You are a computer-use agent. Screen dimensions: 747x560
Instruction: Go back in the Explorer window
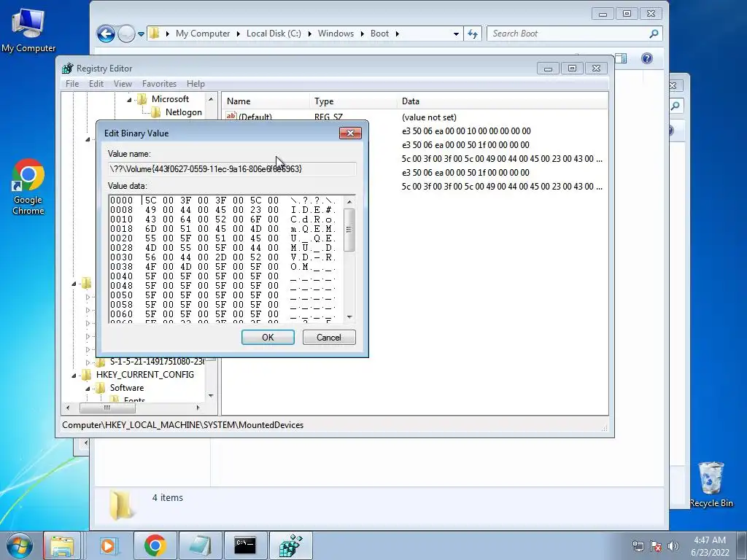click(106, 34)
